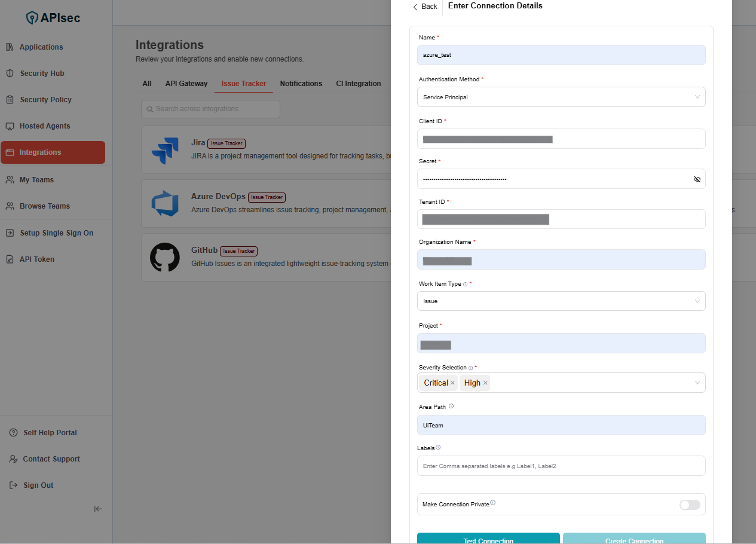Image resolution: width=756 pixels, height=544 pixels.
Task: Open the Severity Selection dropdown arrow
Action: 697,383
